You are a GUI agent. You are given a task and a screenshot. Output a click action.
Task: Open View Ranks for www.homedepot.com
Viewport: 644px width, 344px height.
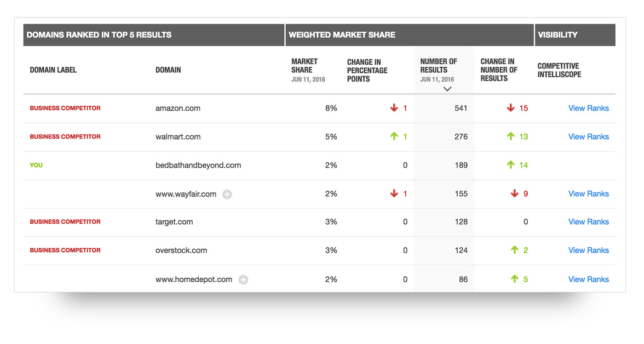588,280
